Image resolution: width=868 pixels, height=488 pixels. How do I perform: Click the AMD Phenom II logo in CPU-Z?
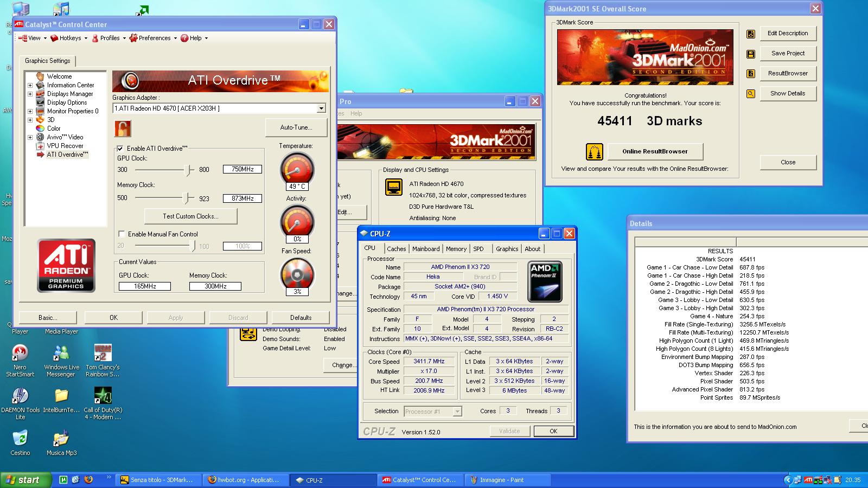[x=545, y=281]
